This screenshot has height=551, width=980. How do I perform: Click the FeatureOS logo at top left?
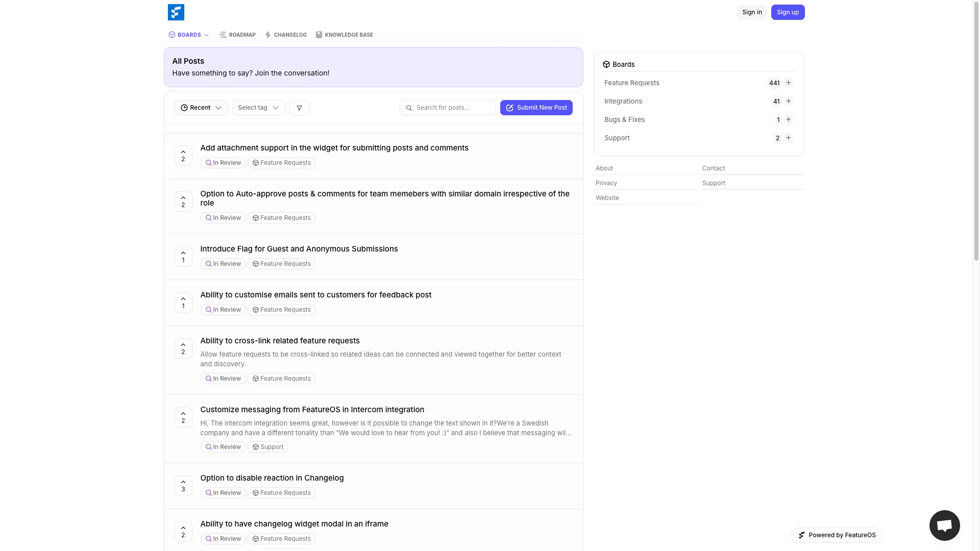176,12
